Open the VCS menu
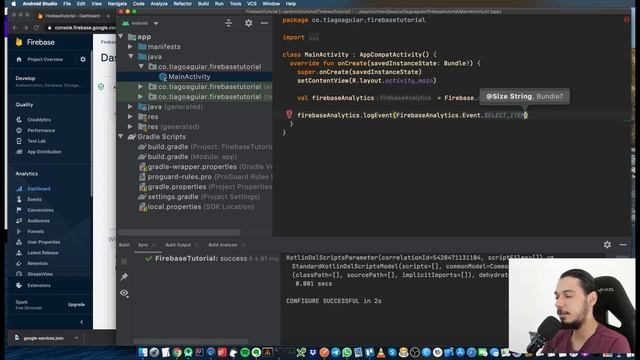This screenshot has width=640, height=360. coord(252,4)
